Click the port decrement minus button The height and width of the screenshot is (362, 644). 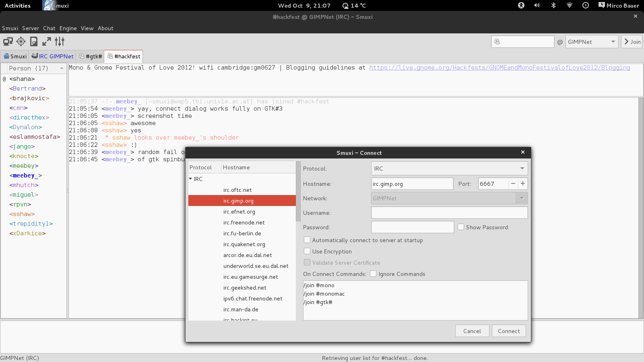[x=513, y=183]
